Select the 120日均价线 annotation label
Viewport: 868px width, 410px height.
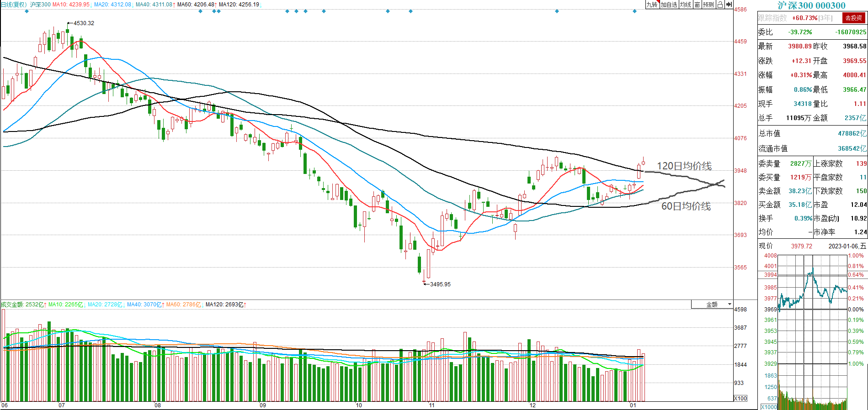coord(684,166)
